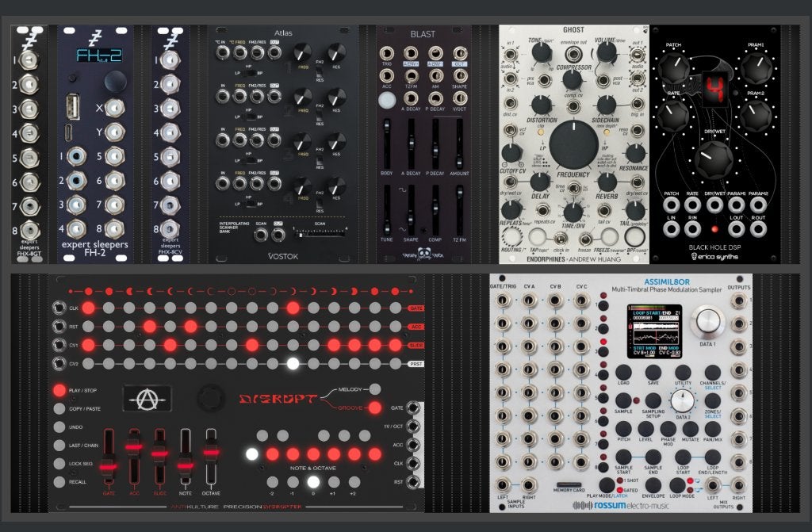Image resolution: width=812 pixels, height=532 pixels.
Task: Click the USB port on FH-2
Action: coord(73,106)
